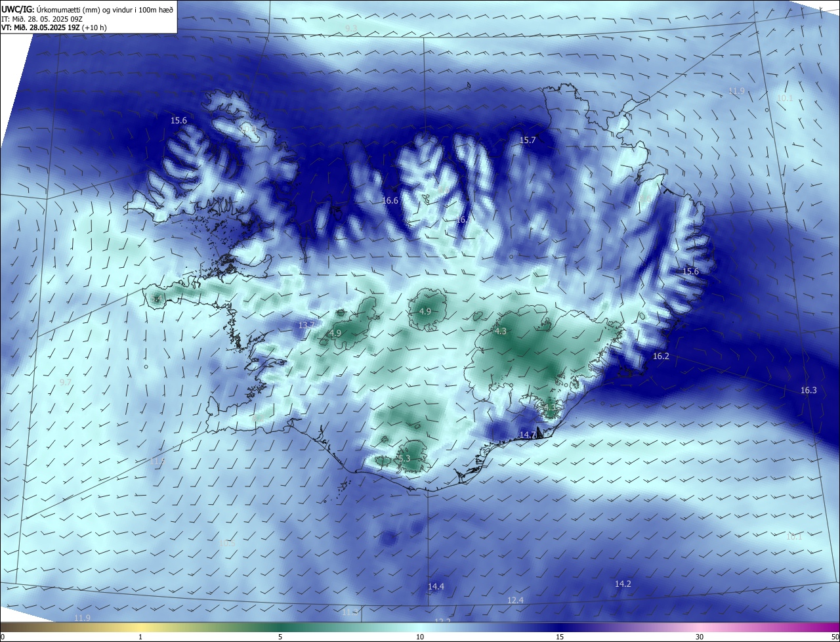Click the '12.4' value label

515,600
